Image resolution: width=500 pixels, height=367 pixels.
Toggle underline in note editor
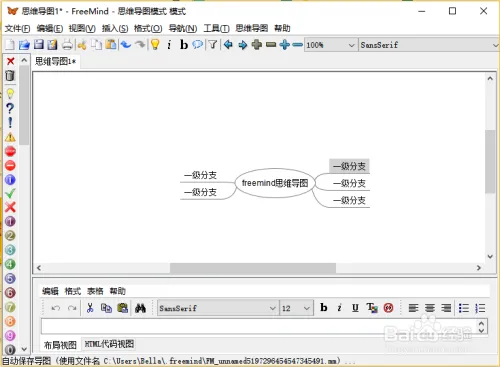click(355, 308)
